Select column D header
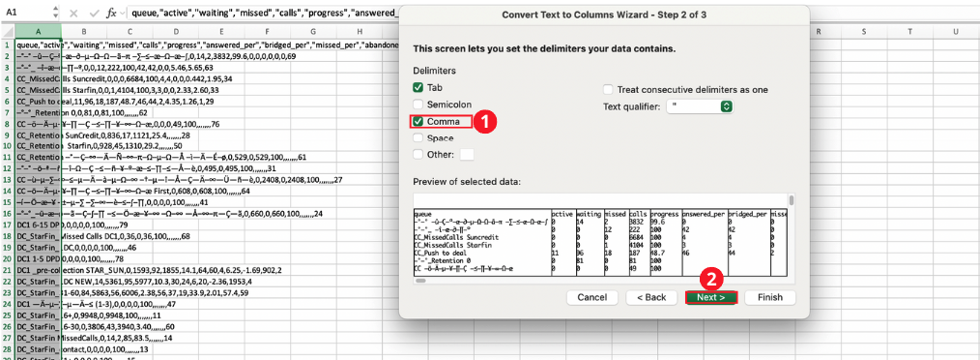The height and width of the screenshot is (360, 980). coord(176,32)
